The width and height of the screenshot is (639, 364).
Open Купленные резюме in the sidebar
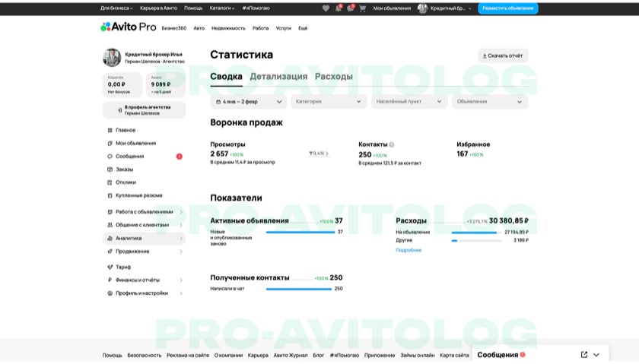click(x=139, y=195)
